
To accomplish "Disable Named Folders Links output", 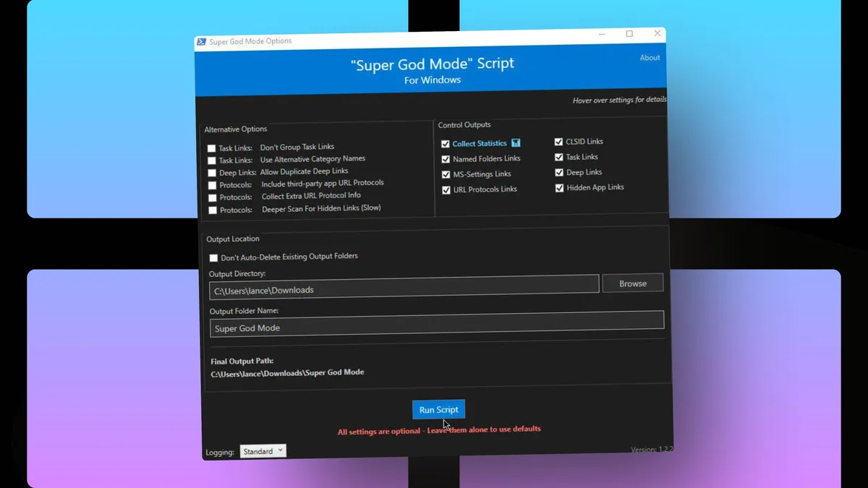I will click(446, 158).
